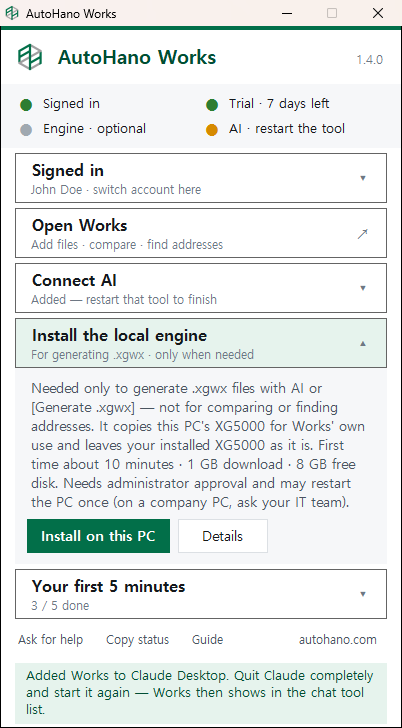This screenshot has height=728, width=402.
Task: Click the Install the local engine header
Action: click(x=201, y=343)
